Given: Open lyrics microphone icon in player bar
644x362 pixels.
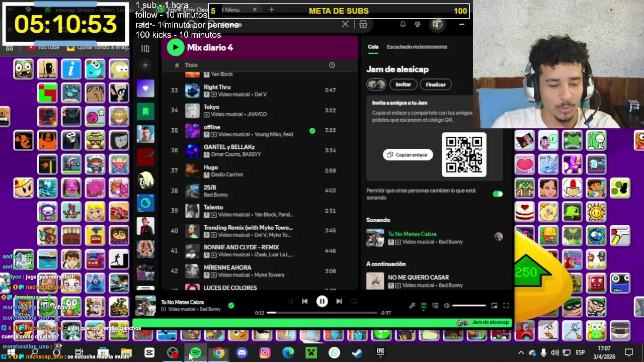Looking at the screenshot, I should (412, 305).
